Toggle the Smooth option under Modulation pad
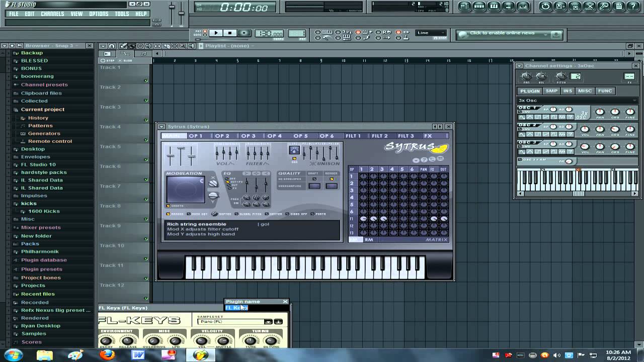The width and height of the screenshot is (644, 362). coord(168,206)
